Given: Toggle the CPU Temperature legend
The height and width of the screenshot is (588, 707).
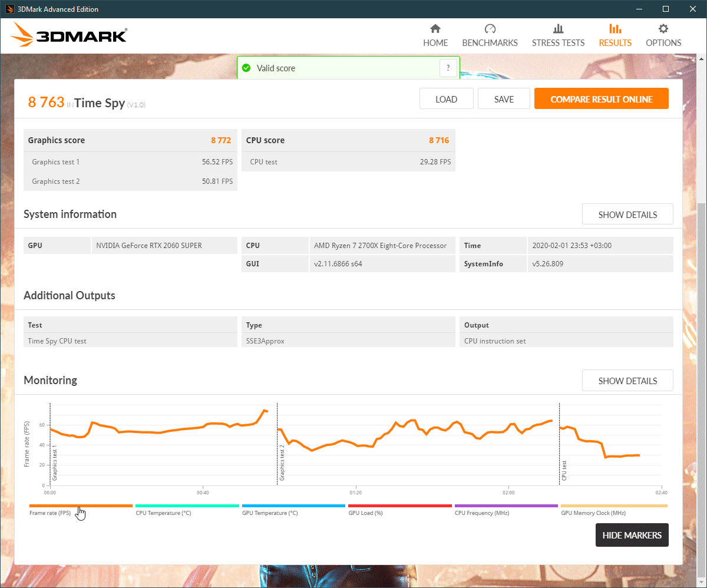Looking at the screenshot, I should click(x=187, y=510).
